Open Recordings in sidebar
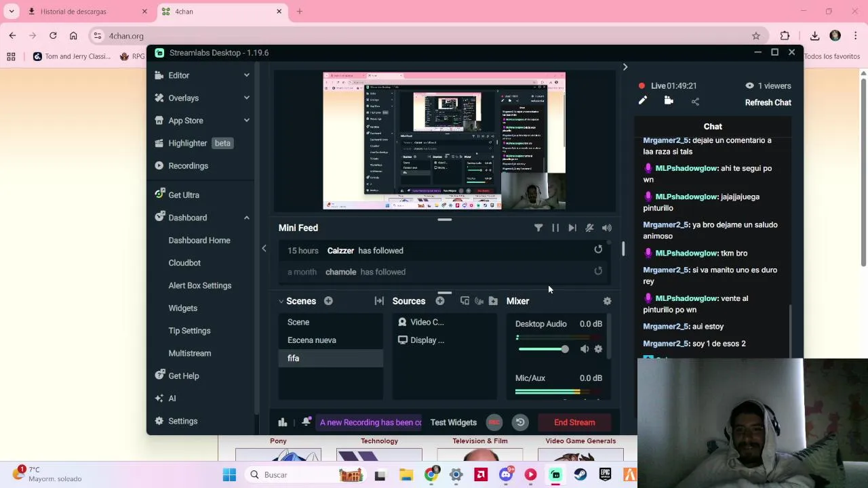868x488 pixels. tap(188, 165)
